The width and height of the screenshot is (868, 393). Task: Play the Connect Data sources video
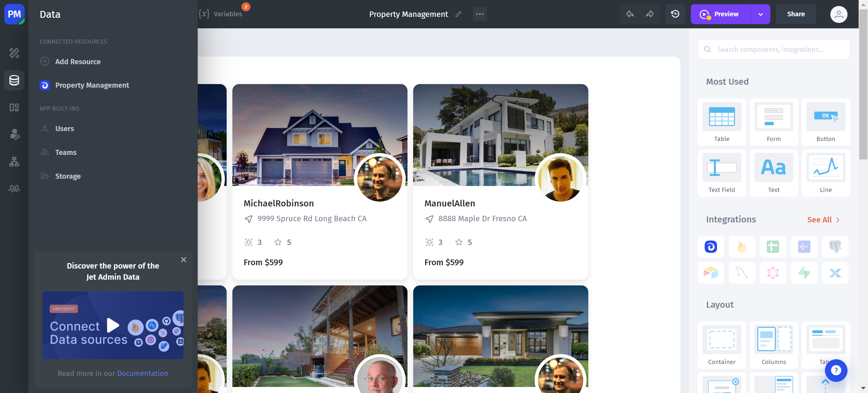point(113,325)
